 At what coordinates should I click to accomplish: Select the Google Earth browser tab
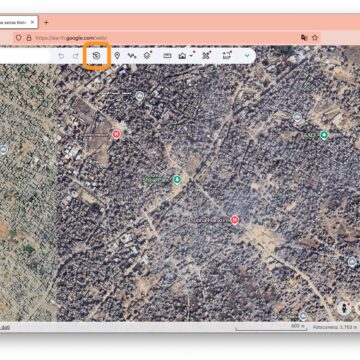[x=18, y=22]
